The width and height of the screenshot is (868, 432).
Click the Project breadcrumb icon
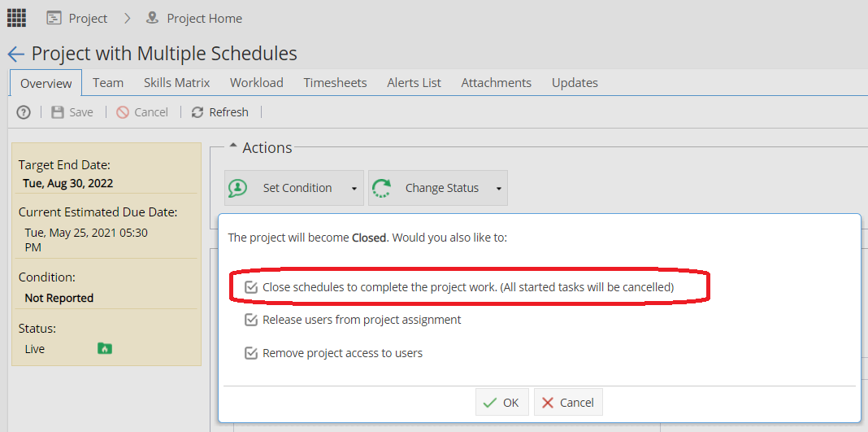point(54,18)
